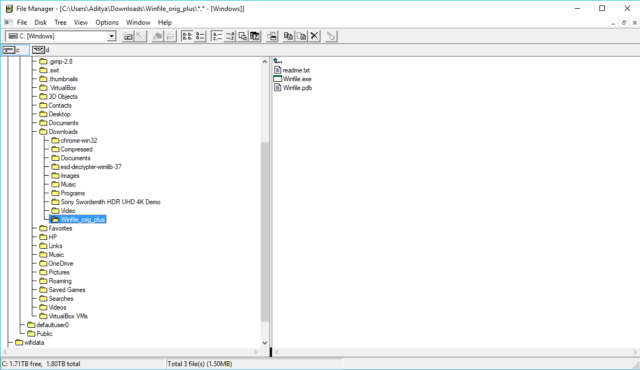This screenshot has width=640, height=370.
Task: Click status text 'Total 3 file(s) (1.50MB)'
Action: pos(200,364)
